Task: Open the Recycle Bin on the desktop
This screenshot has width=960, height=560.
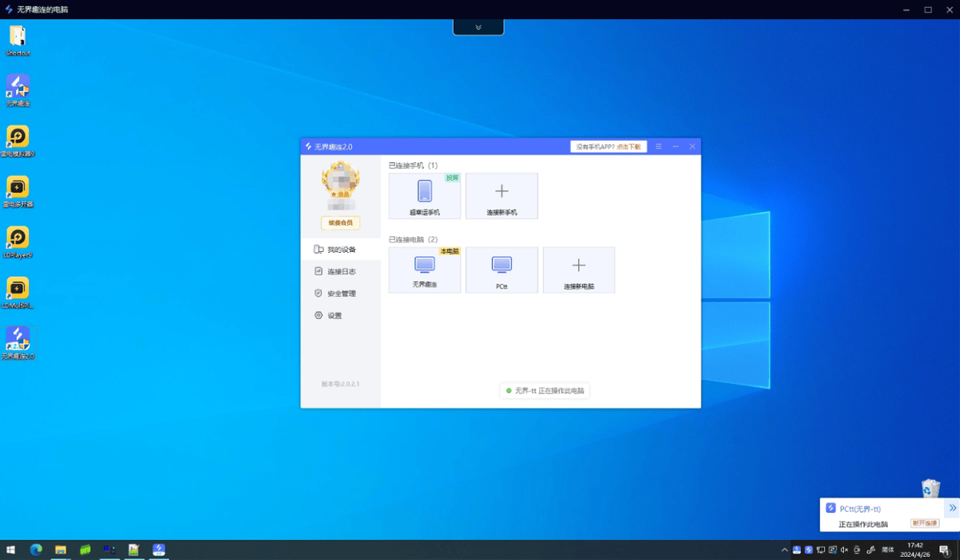Action: [930, 489]
